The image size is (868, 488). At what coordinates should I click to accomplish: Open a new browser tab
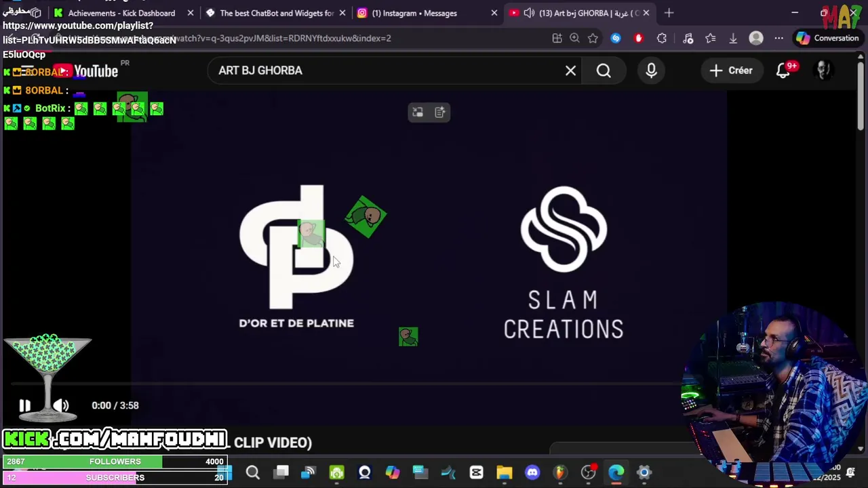pyautogui.click(x=669, y=13)
